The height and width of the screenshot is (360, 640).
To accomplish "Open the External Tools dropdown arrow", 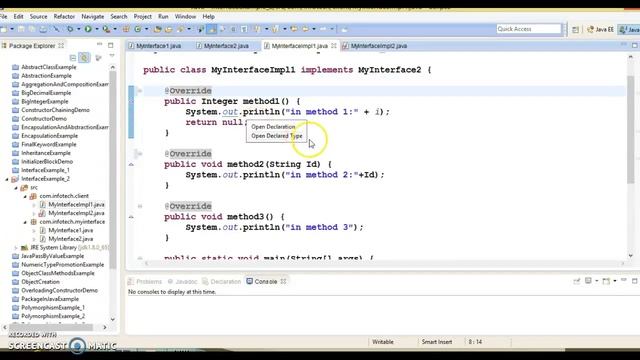I will (115, 29).
